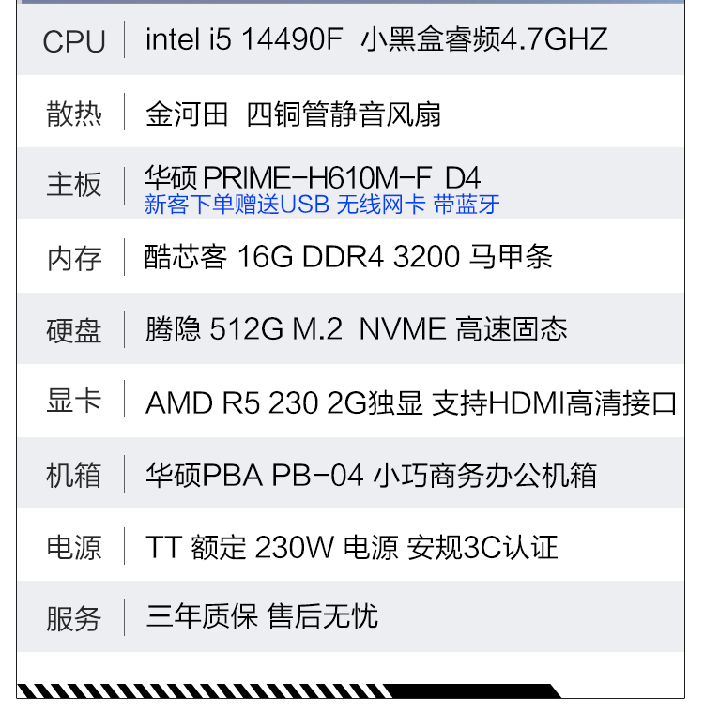
Task: Click the 服务 service label
Action: click(x=74, y=619)
